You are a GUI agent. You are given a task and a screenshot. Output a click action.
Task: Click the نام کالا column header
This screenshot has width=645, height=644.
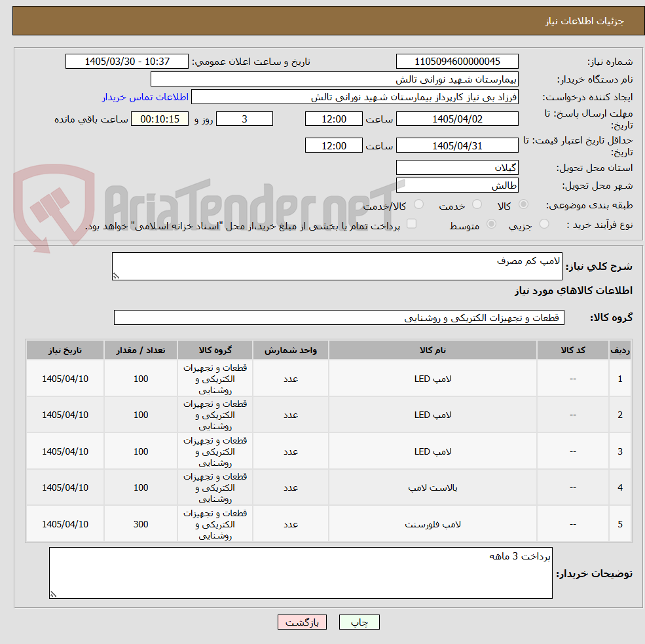click(433, 350)
